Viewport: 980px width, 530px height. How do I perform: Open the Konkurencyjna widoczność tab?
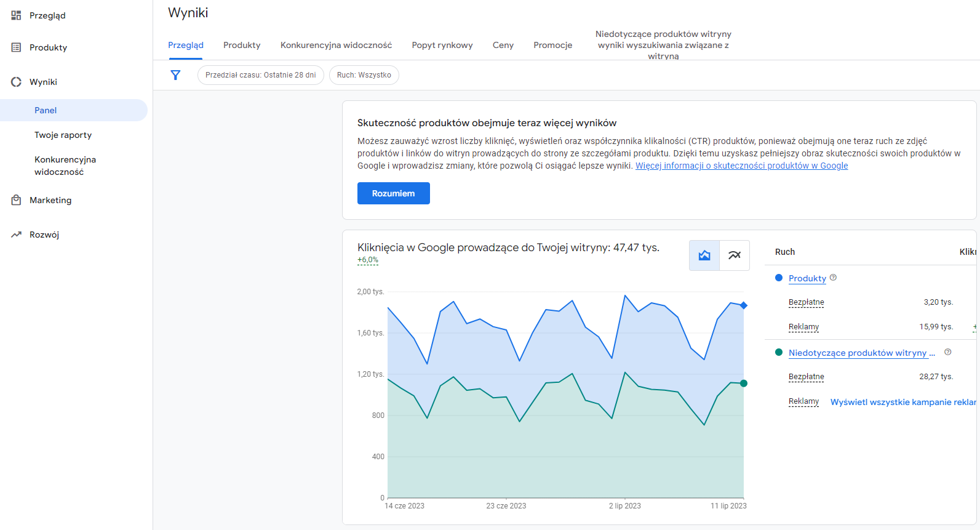point(336,45)
